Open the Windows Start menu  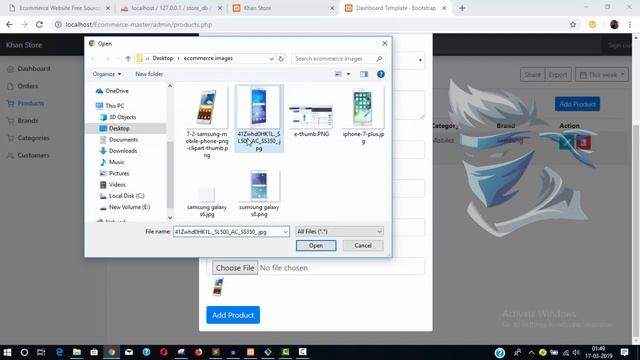pos(7,352)
